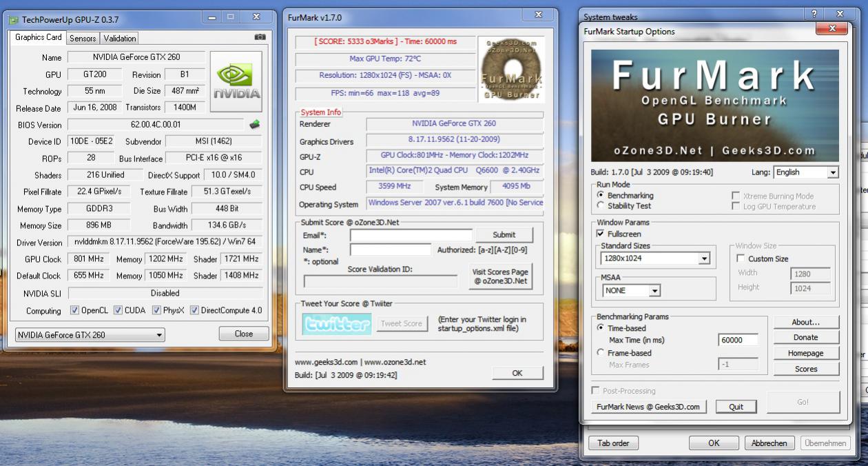Click the About... button
868x466 pixels.
[805, 322]
